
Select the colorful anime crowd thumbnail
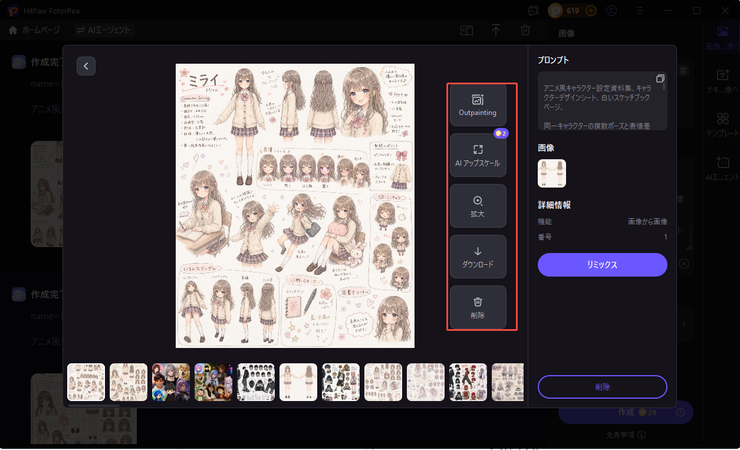(x=213, y=382)
